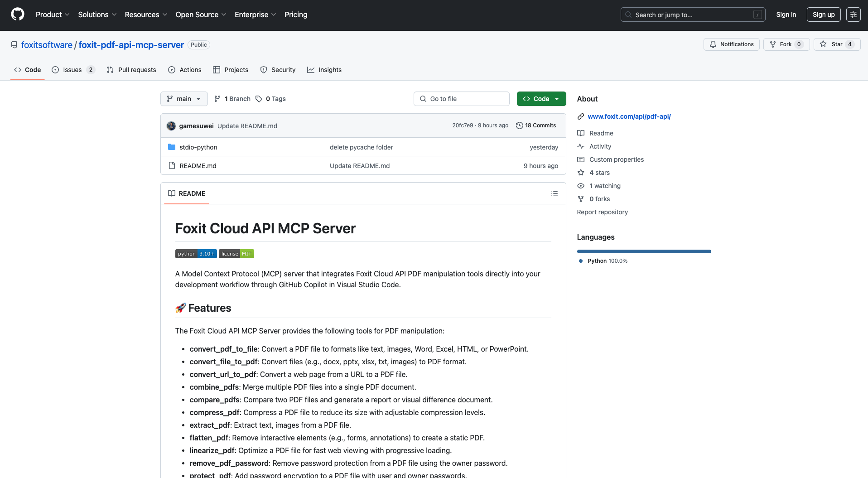Select the tag icon next to 0 Tags
This screenshot has height=478, width=868.
coord(259,99)
